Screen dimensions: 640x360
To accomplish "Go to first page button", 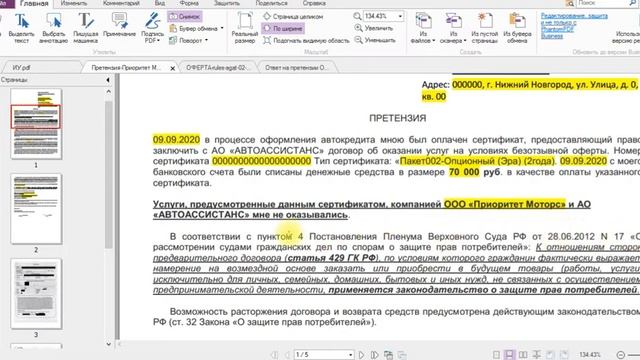I will tap(275, 355).
